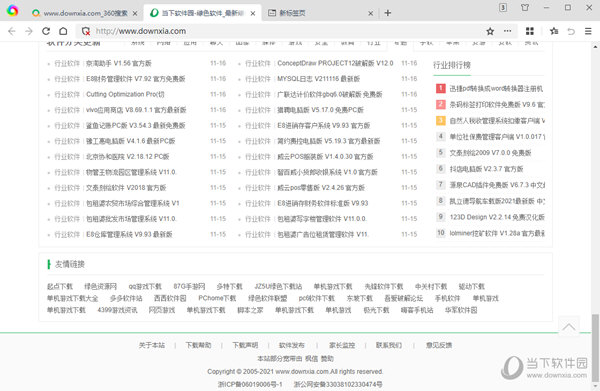
Task: Close the 360搜索 tab
Action: (x=135, y=13)
